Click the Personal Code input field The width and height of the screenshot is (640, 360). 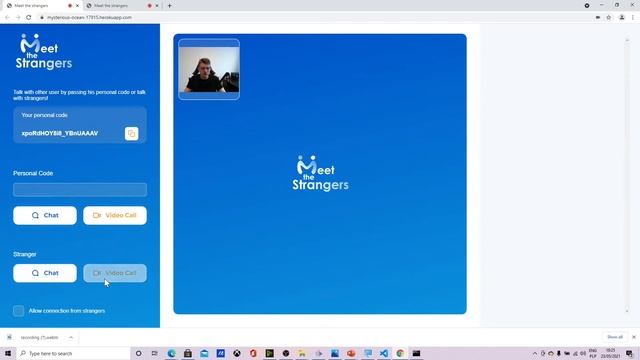coord(80,190)
